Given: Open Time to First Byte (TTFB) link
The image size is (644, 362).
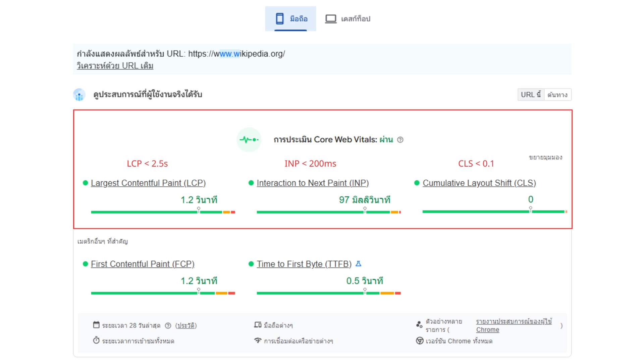Looking at the screenshot, I should tap(304, 264).
